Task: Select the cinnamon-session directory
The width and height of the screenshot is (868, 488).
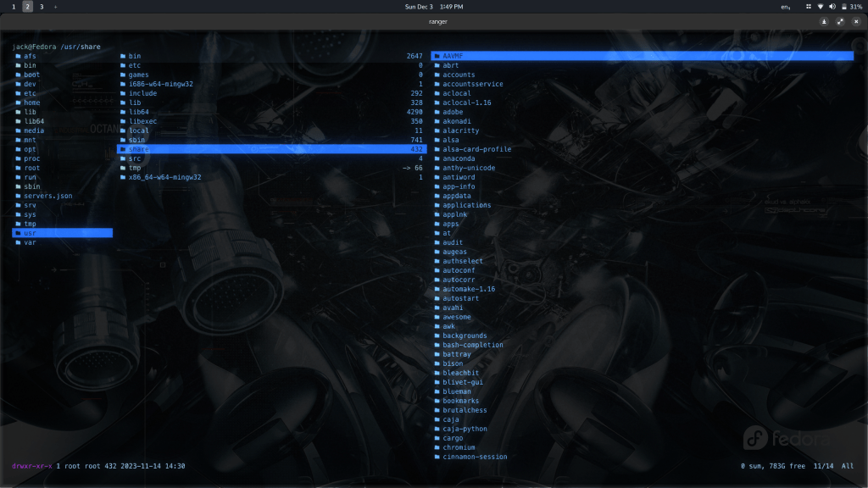Action: pyautogui.click(x=475, y=457)
